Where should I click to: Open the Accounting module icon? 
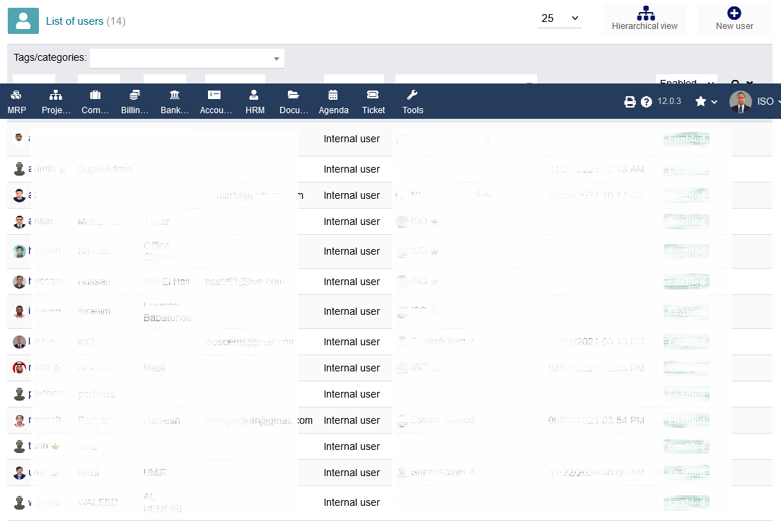tap(214, 95)
